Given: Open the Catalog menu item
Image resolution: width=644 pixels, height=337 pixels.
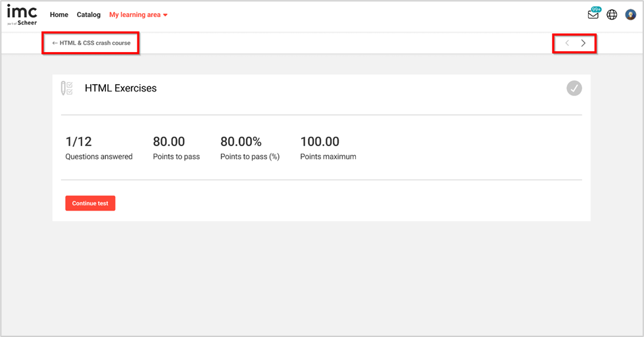Looking at the screenshot, I should [89, 14].
